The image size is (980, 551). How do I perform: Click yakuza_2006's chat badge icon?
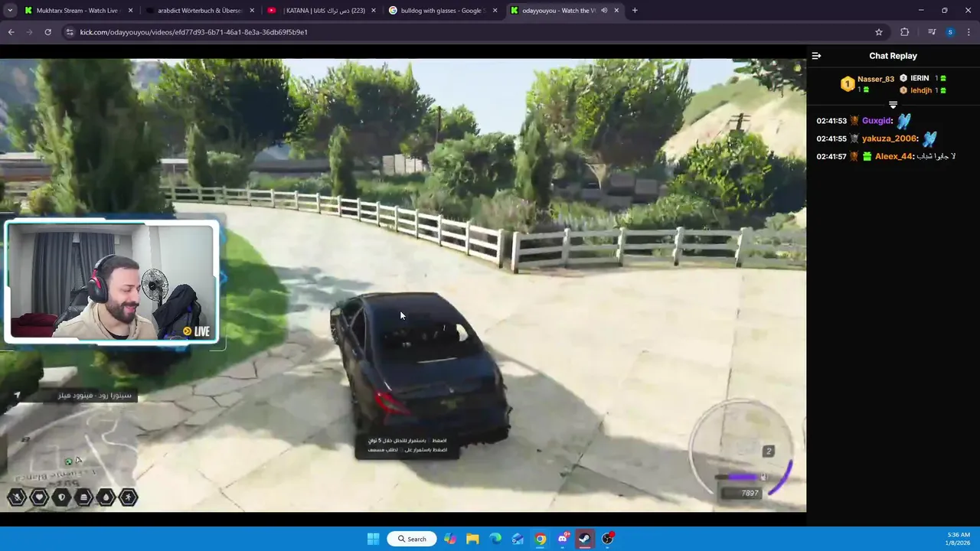coord(854,139)
